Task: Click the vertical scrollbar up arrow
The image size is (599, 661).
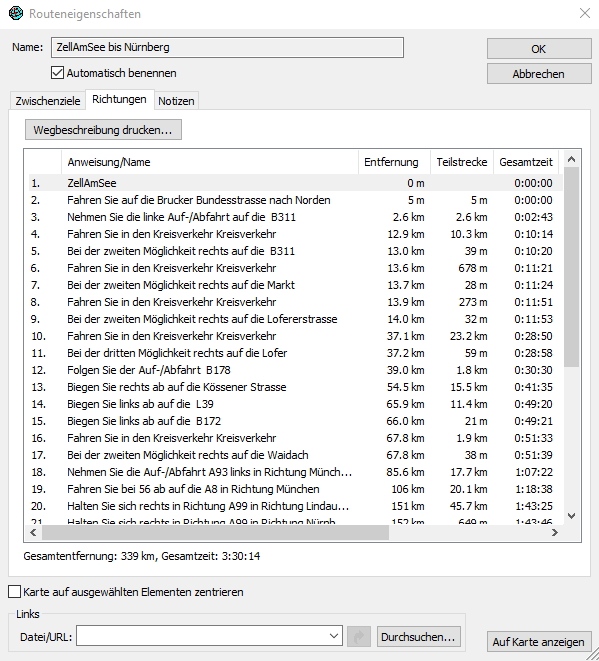Action: tap(572, 159)
